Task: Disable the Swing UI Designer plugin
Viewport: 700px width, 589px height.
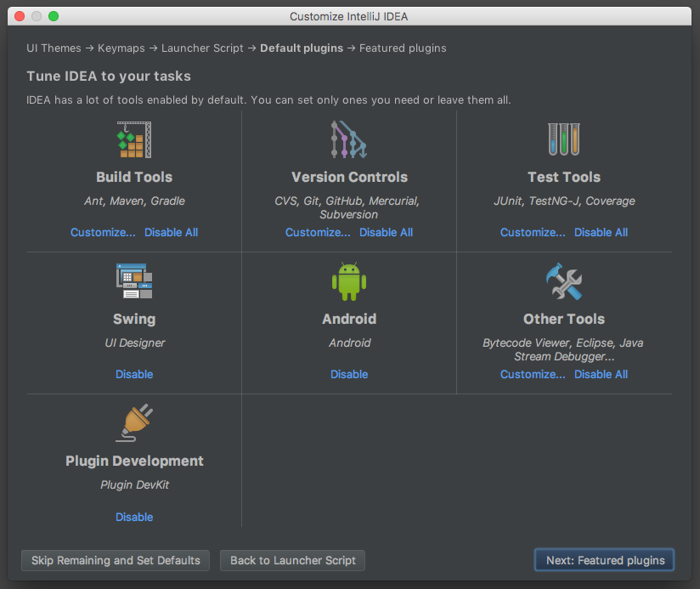Action: tap(134, 374)
